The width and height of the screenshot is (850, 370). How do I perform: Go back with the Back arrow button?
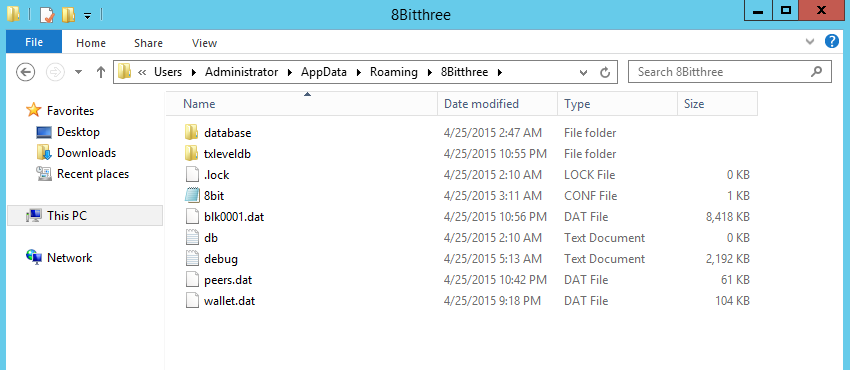point(25,72)
